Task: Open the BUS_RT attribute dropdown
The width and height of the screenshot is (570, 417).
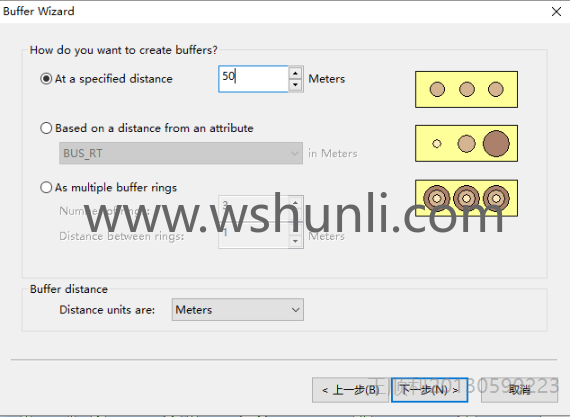Action: pos(181,153)
